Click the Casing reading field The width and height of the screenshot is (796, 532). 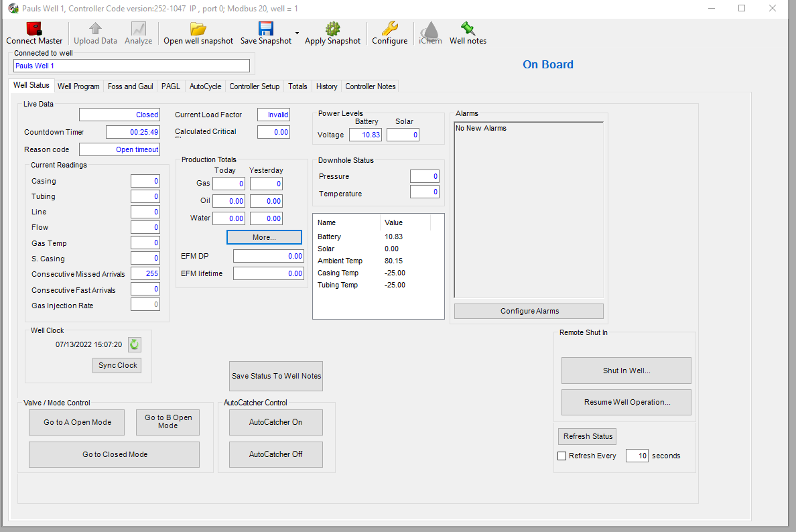tap(145, 181)
